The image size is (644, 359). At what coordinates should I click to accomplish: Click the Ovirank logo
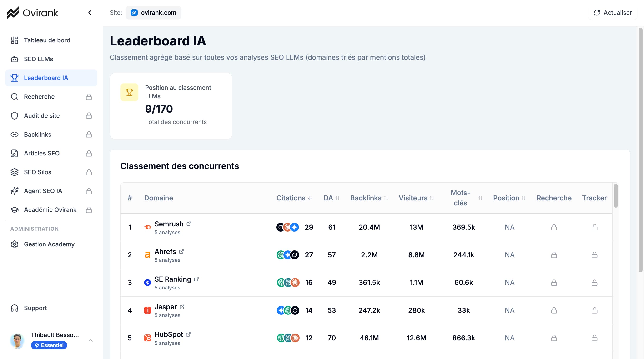(32, 13)
